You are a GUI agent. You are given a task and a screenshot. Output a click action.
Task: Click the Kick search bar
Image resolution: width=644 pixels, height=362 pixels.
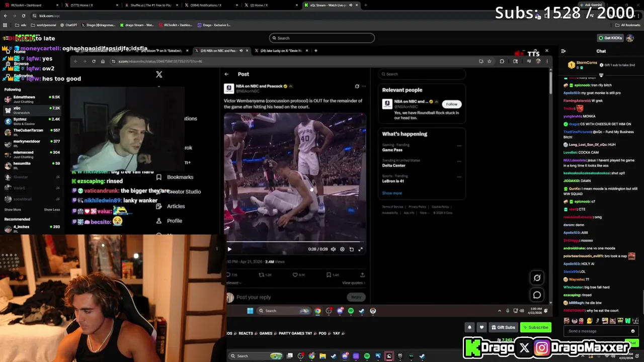tap(322, 38)
